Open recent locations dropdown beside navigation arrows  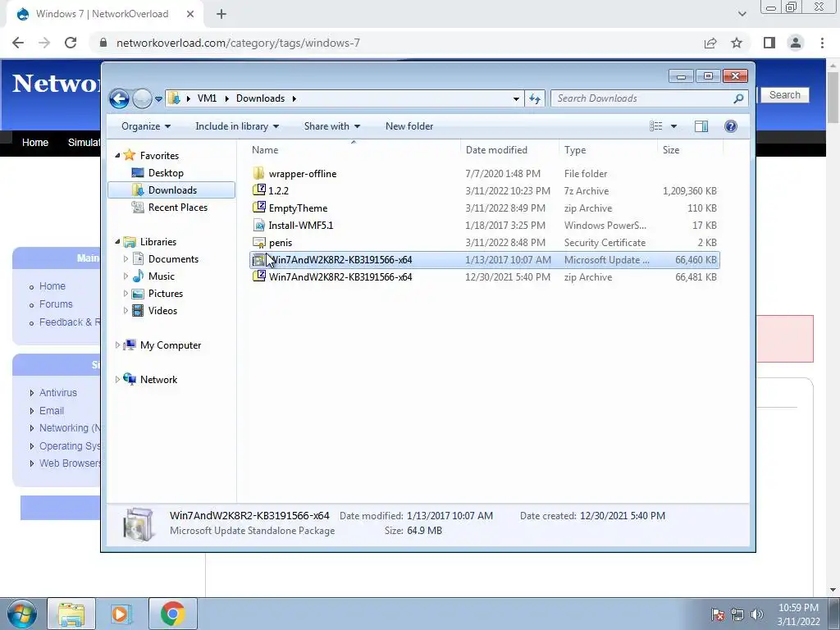tap(158, 99)
